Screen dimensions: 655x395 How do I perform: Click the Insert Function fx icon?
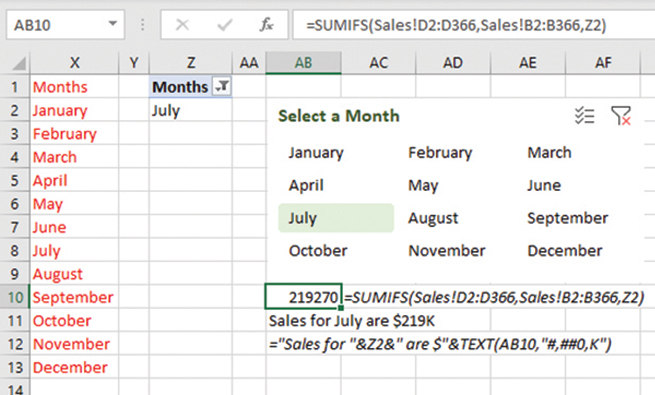point(266,25)
